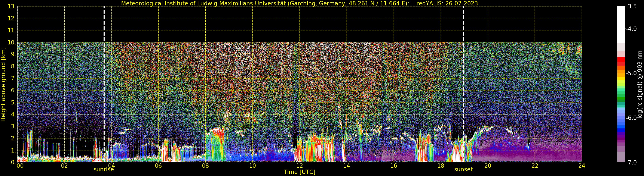Image resolution: width=644 pixels, height=176 pixels.
Task: Click the '4.' height axis tick label
Action: coord(13,114)
